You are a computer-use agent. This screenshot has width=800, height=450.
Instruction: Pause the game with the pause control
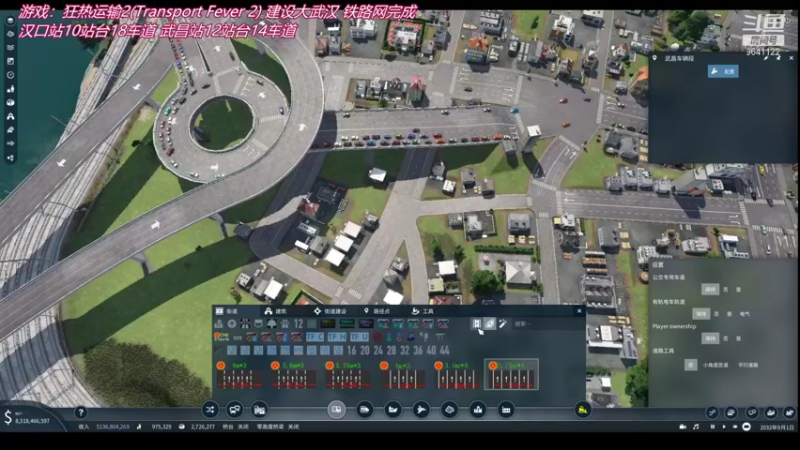coord(713,427)
